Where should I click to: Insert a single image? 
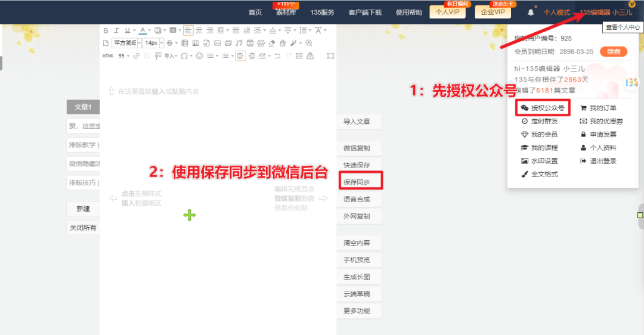[217, 43]
